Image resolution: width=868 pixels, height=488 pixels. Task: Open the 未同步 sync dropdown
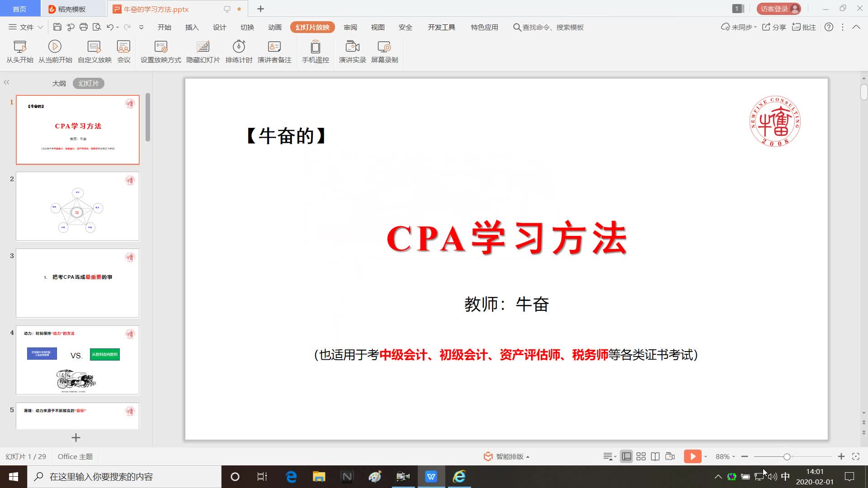pos(739,27)
